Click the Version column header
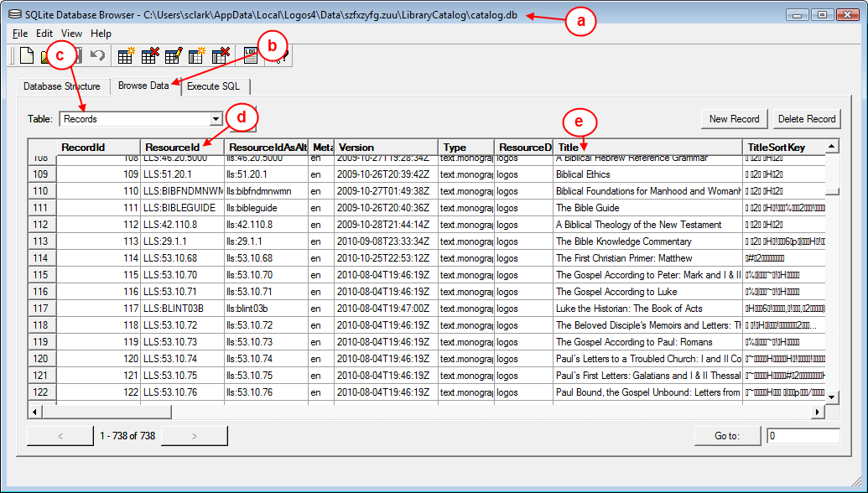This screenshot has width=868, height=493. pos(386,148)
